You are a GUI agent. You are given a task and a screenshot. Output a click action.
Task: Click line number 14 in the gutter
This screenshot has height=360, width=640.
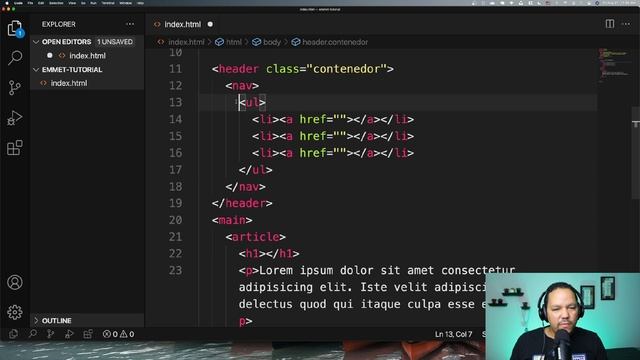coord(176,119)
